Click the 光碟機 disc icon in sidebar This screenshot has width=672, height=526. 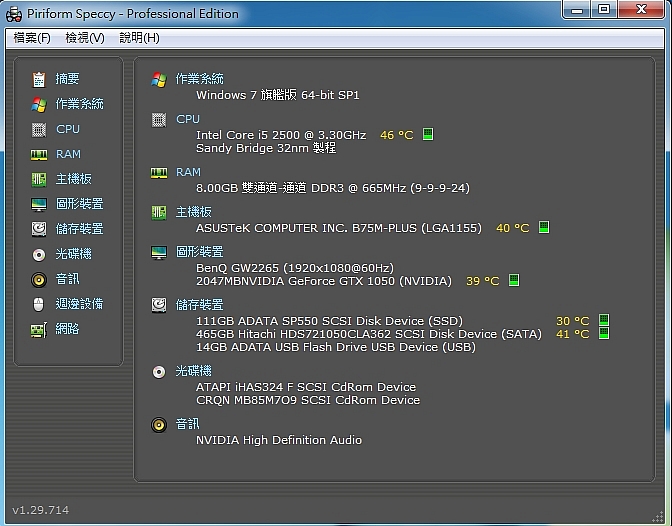(x=39, y=255)
